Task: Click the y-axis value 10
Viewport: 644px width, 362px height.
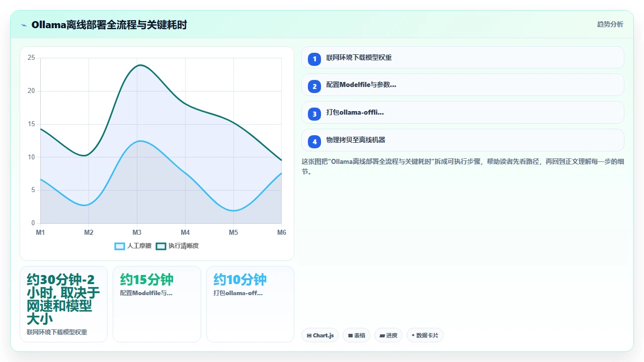Action: tap(31, 157)
